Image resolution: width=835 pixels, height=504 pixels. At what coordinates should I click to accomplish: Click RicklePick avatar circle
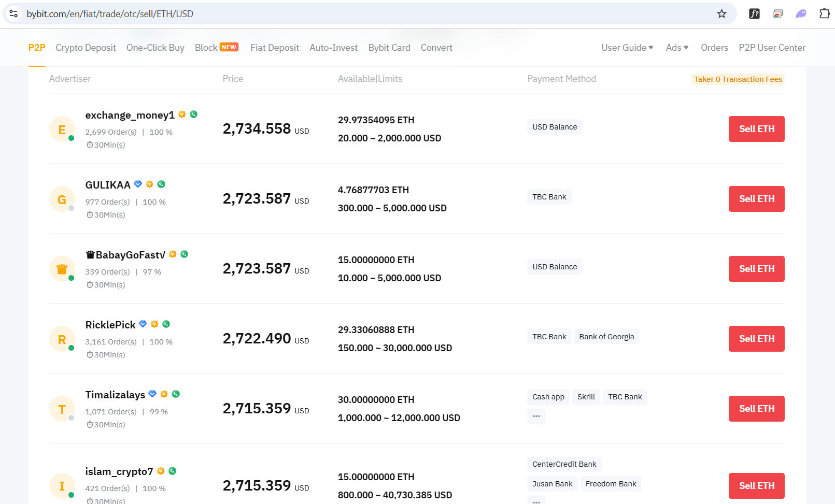coord(62,339)
